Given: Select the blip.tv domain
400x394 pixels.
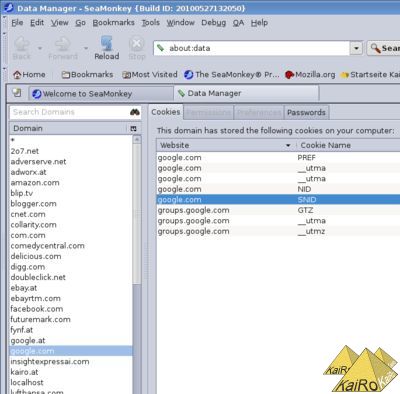Looking at the screenshot, I should [x=71, y=193].
